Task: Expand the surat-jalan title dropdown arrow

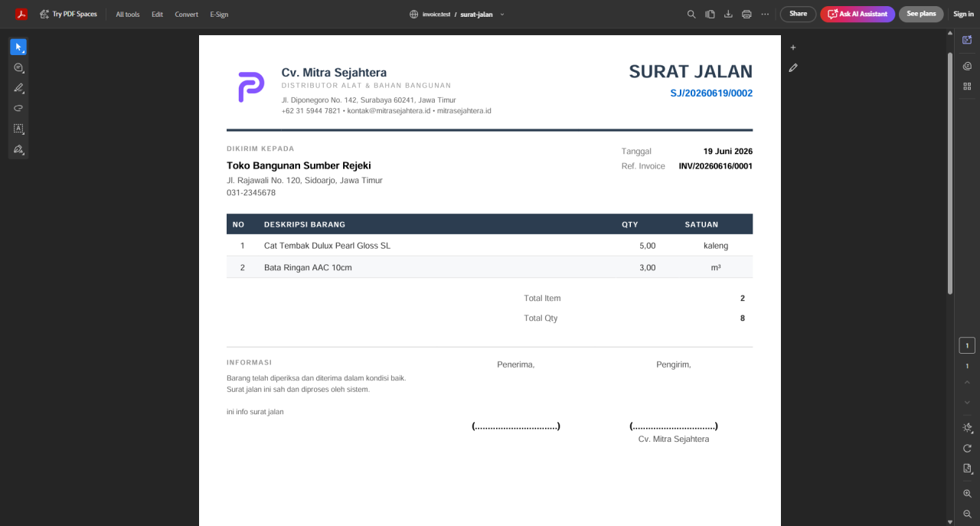Action: pos(502,15)
